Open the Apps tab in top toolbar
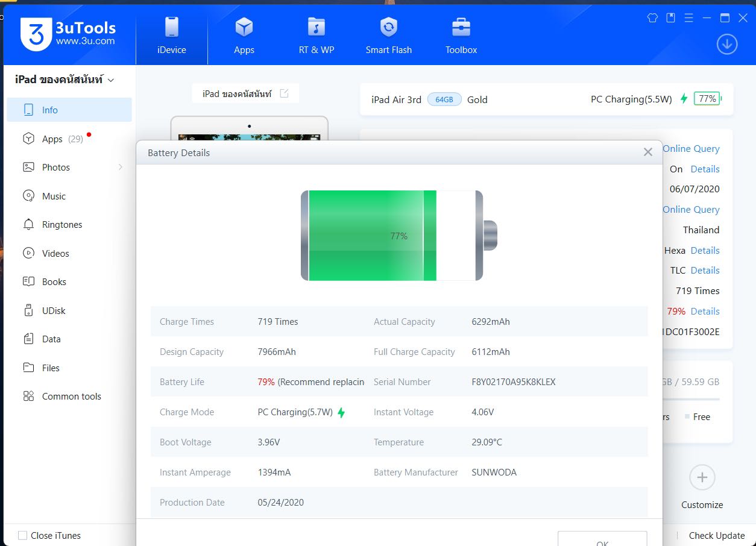This screenshot has width=756, height=546. coord(244,36)
